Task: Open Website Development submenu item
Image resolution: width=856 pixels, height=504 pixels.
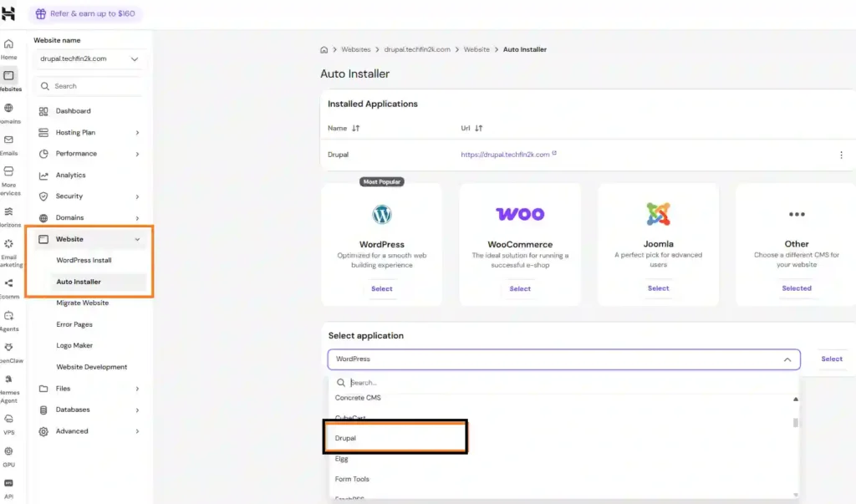Action: 92,367
